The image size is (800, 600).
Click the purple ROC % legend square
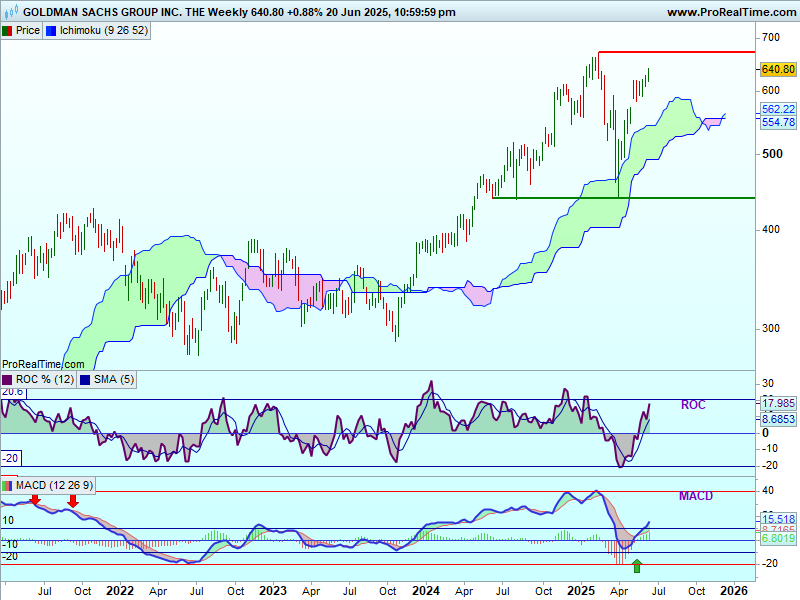click(x=8, y=380)
